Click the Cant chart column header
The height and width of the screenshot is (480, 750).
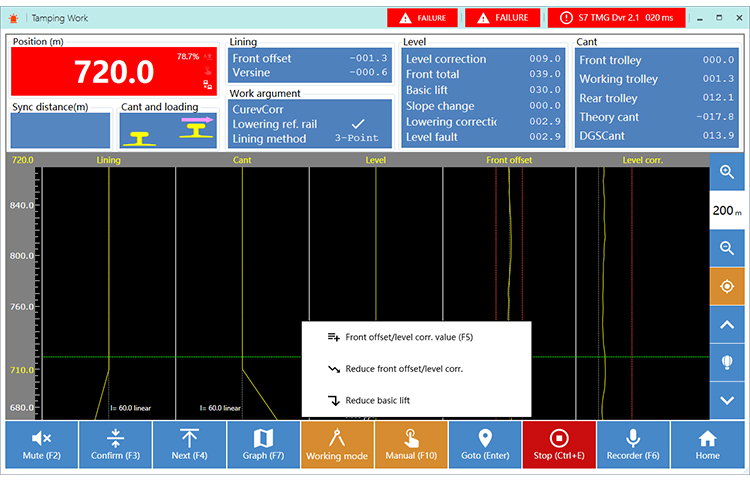[x=242, y=160]
